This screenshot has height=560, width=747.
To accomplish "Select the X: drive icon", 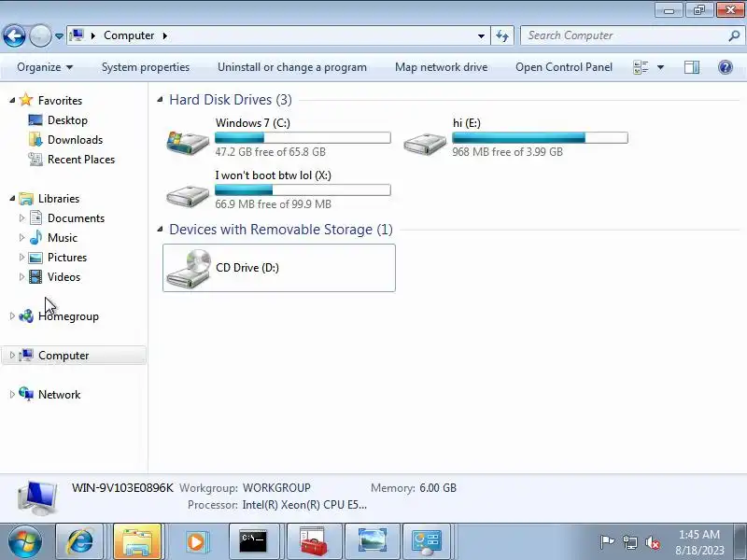I will 188,195.
